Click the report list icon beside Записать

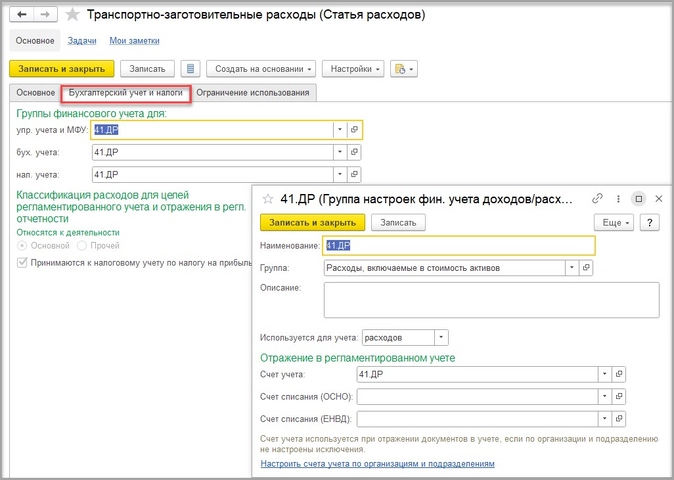tap(191, 69)
